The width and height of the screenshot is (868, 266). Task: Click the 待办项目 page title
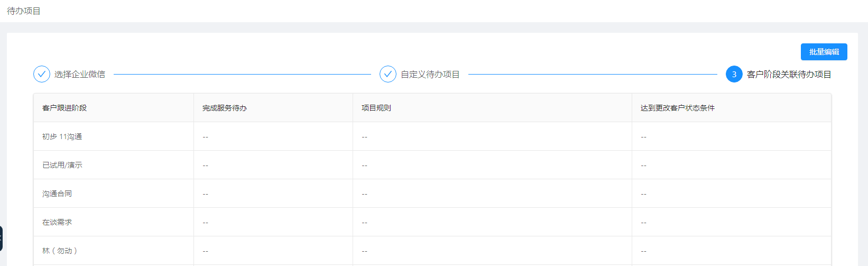tap(24, 11)
